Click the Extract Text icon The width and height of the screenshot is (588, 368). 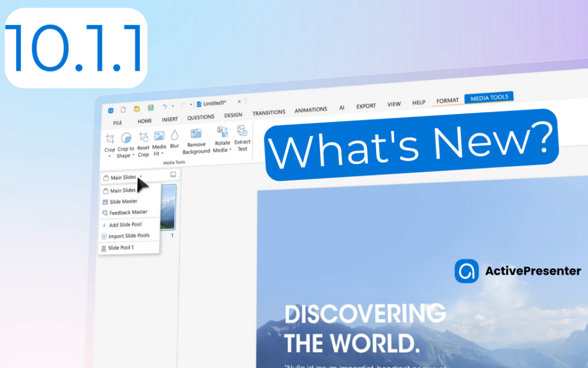(x=242, y=131)
